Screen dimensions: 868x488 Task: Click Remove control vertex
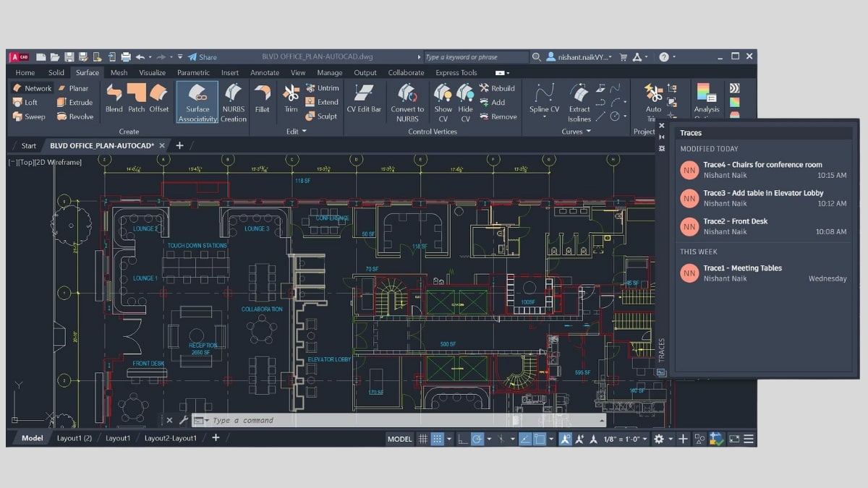[x=498, y=116]
